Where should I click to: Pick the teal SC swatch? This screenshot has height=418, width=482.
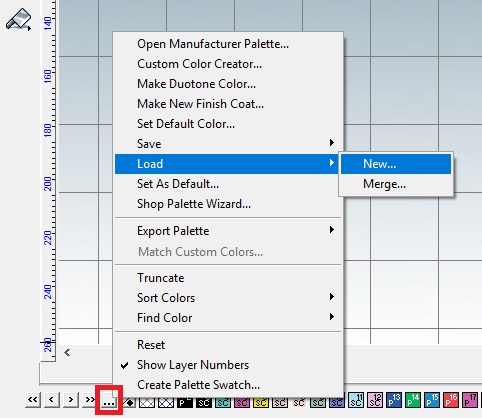223,403
